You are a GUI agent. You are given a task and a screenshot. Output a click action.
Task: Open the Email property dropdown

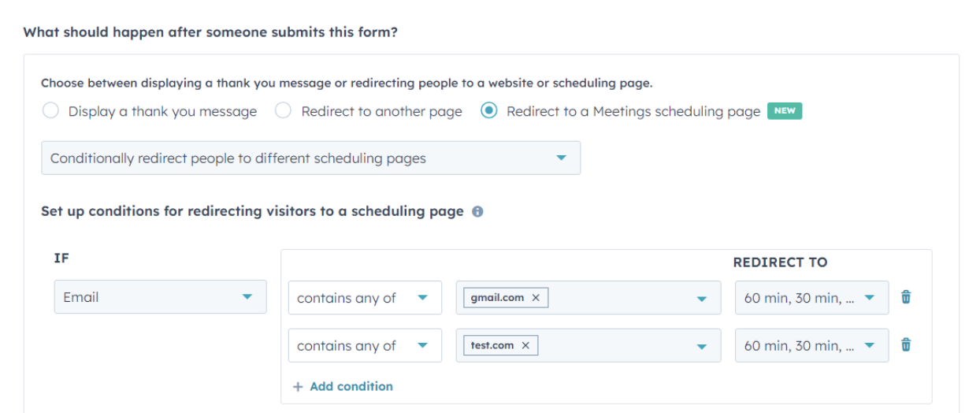160,297
